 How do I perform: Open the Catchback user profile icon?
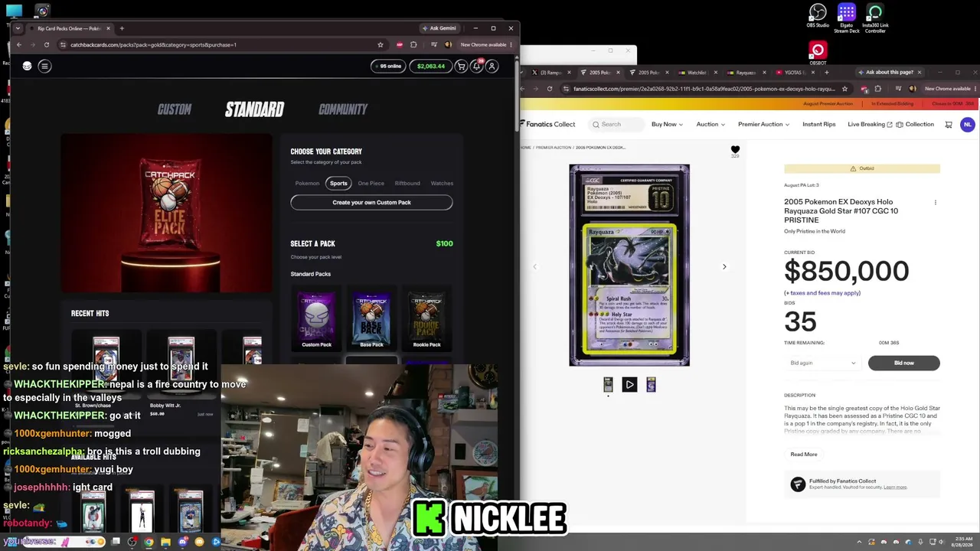492,66
